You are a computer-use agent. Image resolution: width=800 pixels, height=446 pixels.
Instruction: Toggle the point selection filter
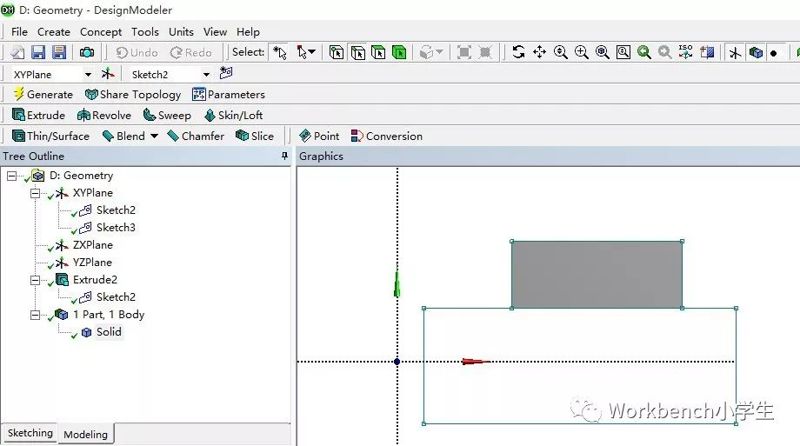coord(336,52)
